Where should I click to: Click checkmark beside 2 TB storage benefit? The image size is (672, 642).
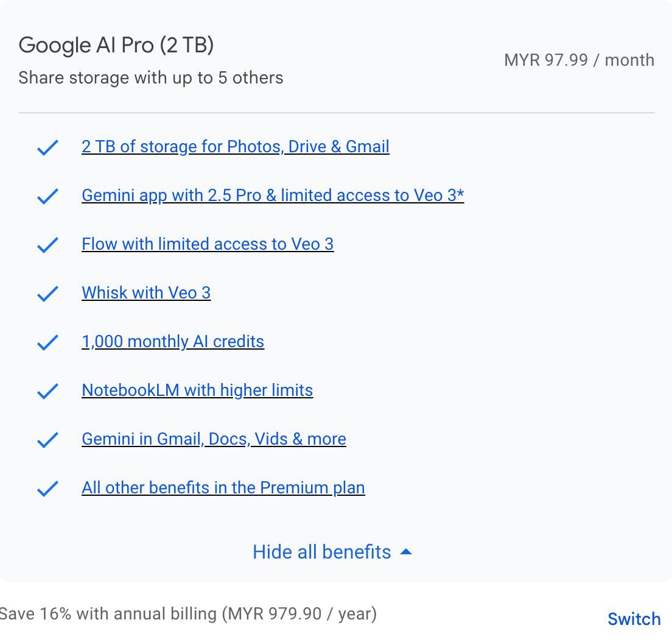[x=47, y=147]
